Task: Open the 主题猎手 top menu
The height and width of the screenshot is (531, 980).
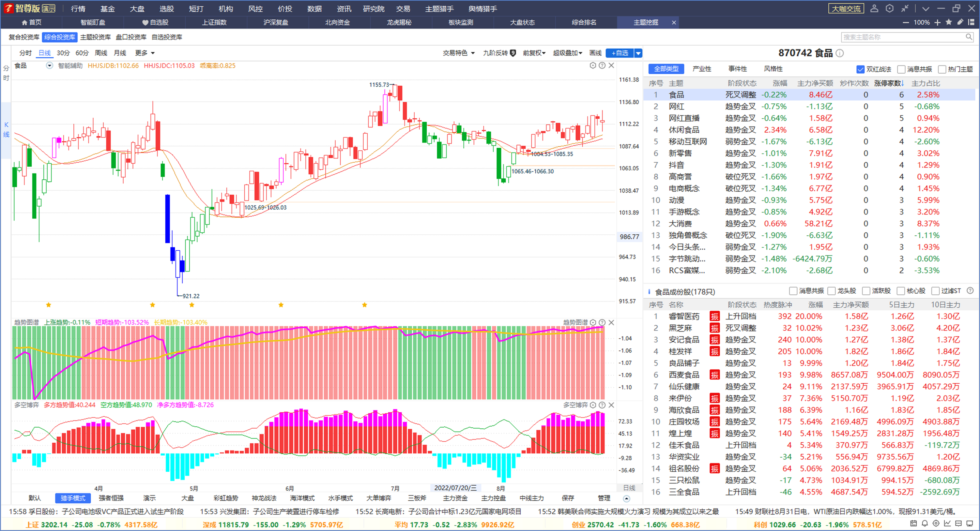Action: click(439, 8)
